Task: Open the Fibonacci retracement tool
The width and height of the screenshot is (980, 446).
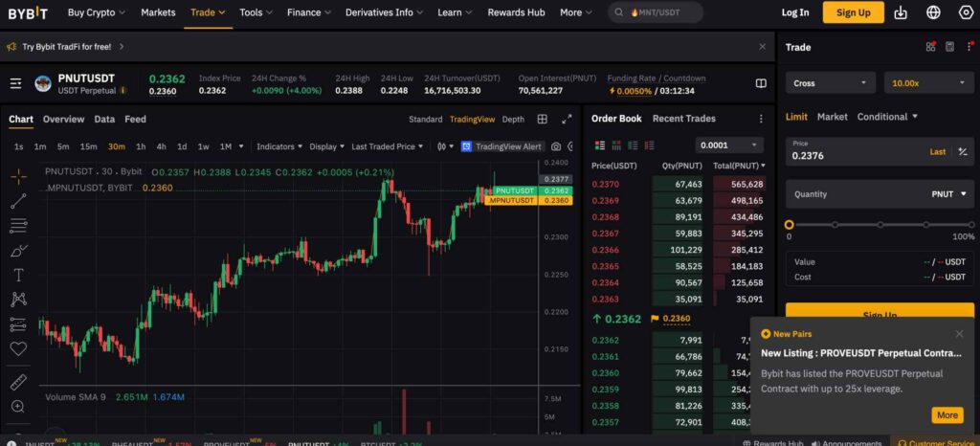Action: coord(19,226)
